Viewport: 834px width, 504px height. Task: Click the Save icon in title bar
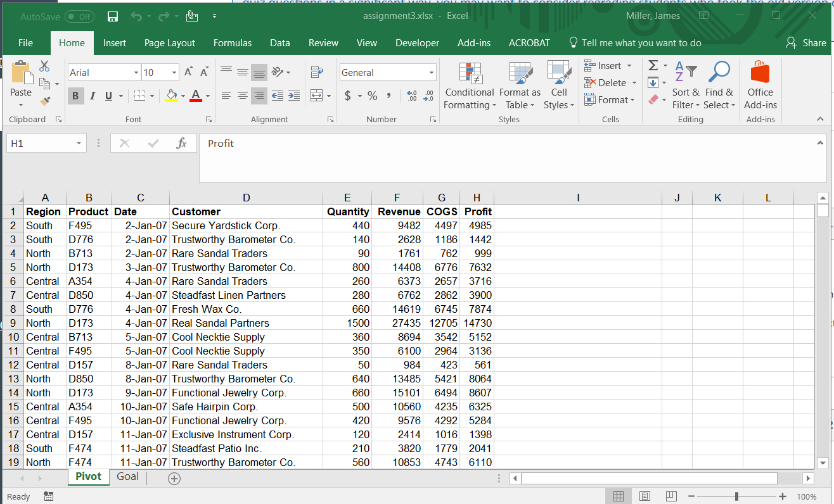(x=113, y=16)
